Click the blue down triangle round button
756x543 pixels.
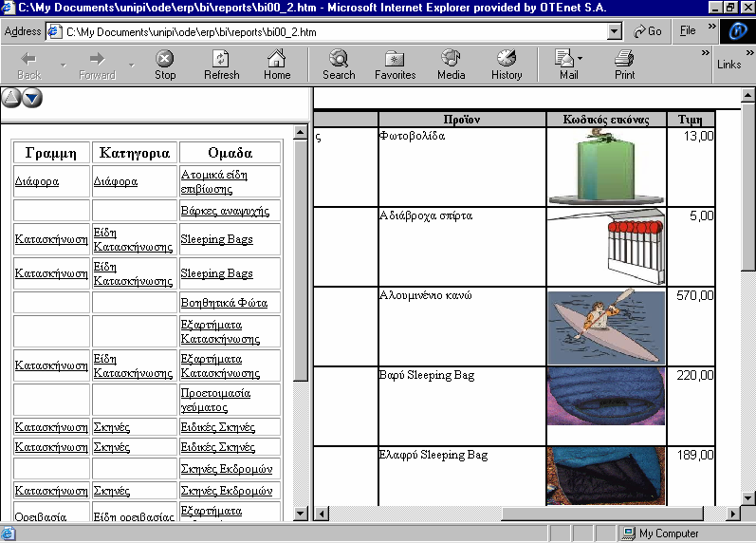pos(32,98)
